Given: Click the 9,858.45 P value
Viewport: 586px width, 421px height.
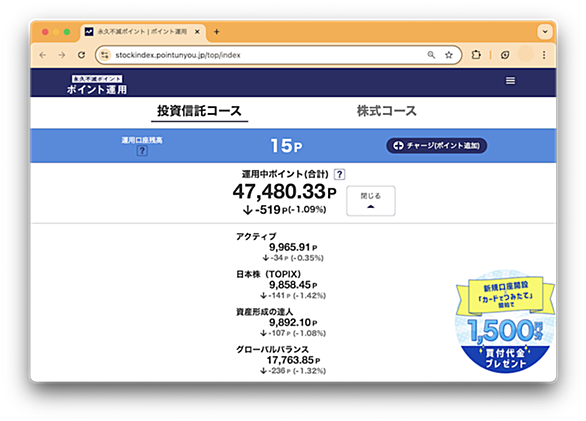Looking at the screenshot, I should coord(293,285).
